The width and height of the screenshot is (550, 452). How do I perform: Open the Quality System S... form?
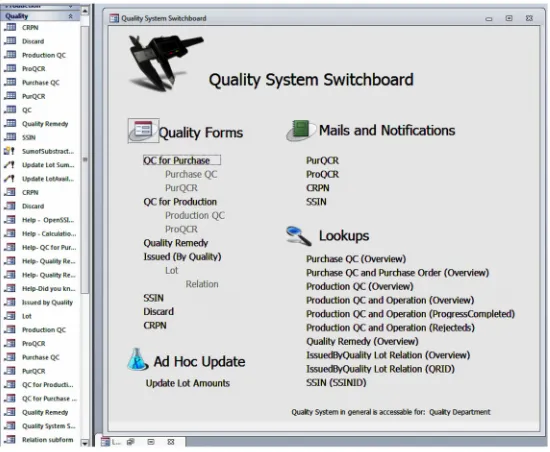tap(48, 426)
